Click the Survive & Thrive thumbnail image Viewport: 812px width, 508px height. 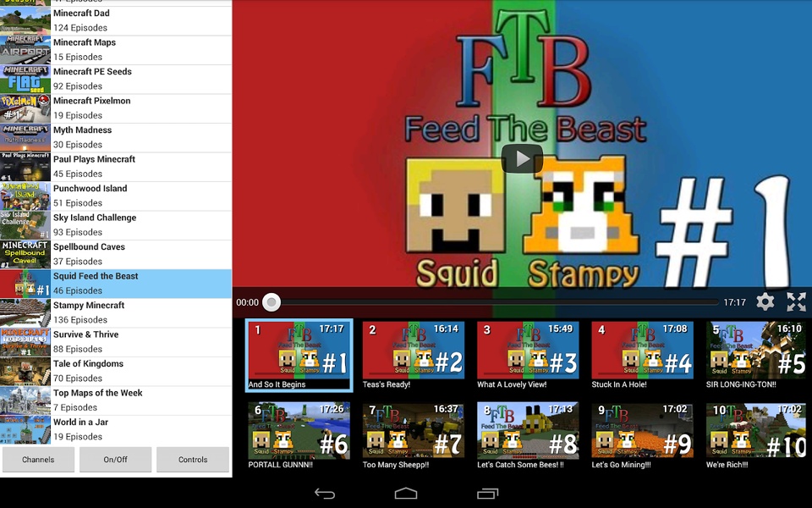click(25, 341)
